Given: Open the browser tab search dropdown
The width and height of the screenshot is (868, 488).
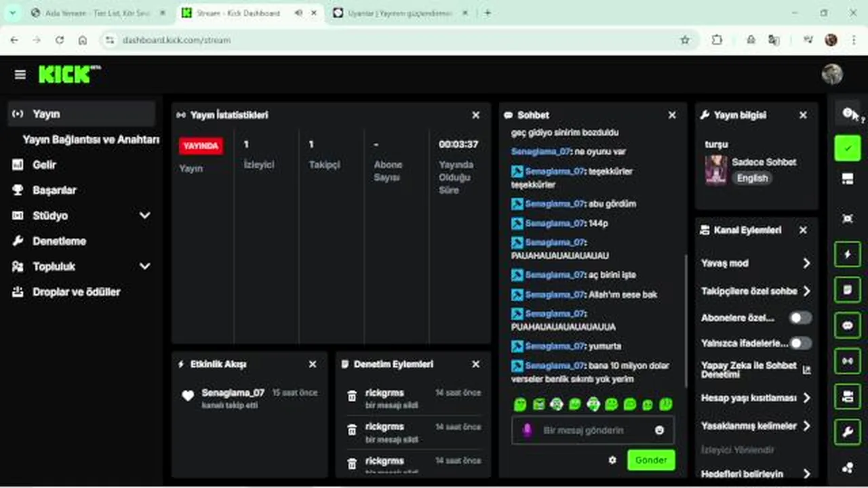Looking at the screenshot, I should coord(12,13).
